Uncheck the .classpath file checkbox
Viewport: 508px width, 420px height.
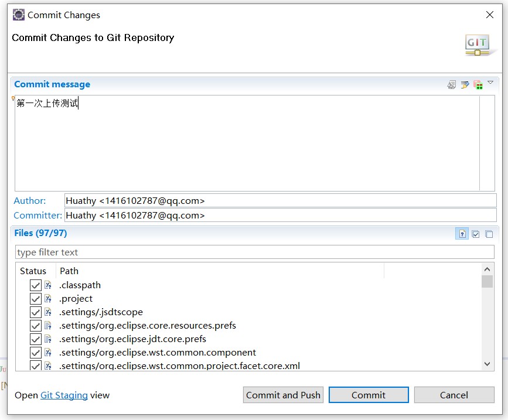pyautogui.click(x=36, y=285)
